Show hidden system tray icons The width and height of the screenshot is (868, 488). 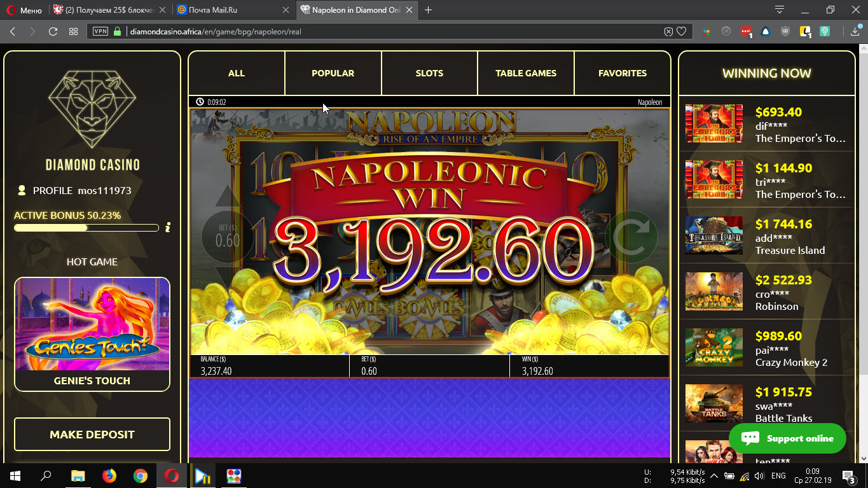pos(714,476)
